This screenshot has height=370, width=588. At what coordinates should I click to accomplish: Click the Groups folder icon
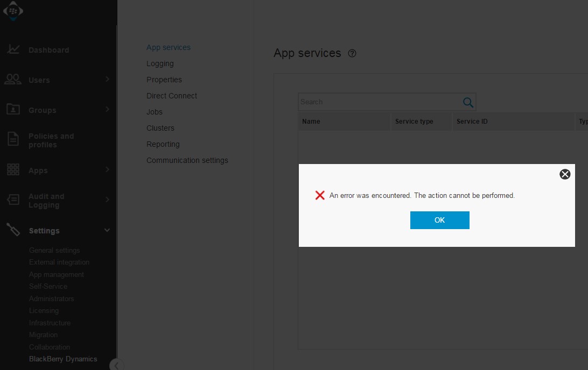(x=13, y=110)
